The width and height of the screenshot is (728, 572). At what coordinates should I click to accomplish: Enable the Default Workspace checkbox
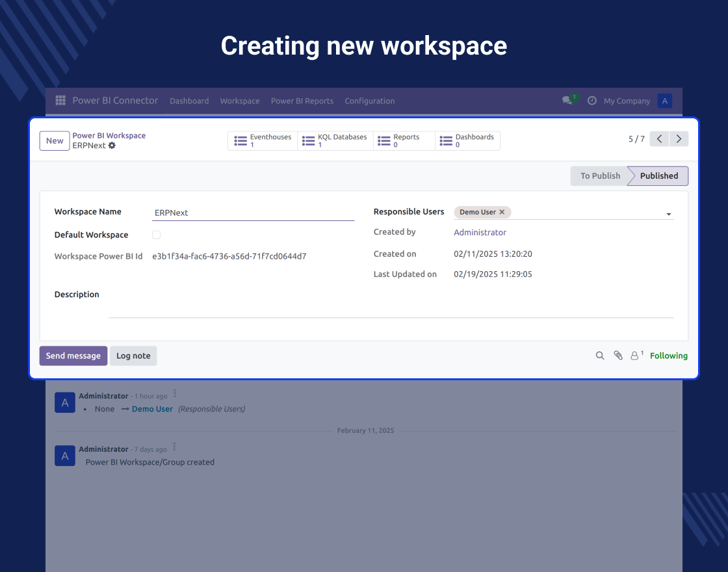coord(156,235)
